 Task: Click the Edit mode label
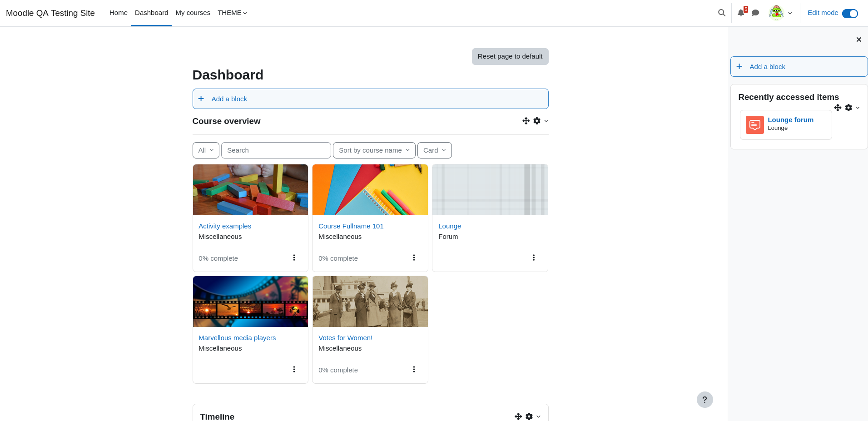click(823, 13)
